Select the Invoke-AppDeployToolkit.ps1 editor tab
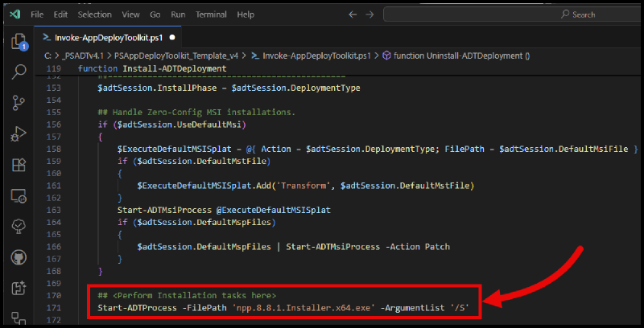 107,37
